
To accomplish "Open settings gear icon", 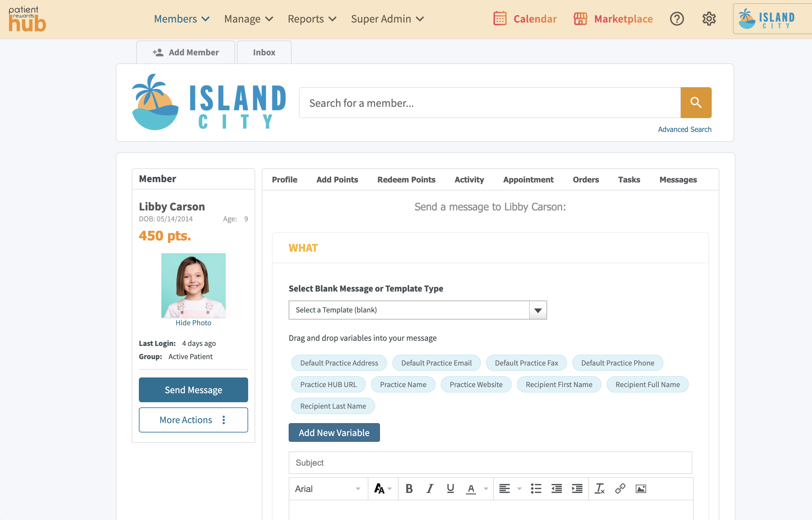I will [x=709, y=19].
